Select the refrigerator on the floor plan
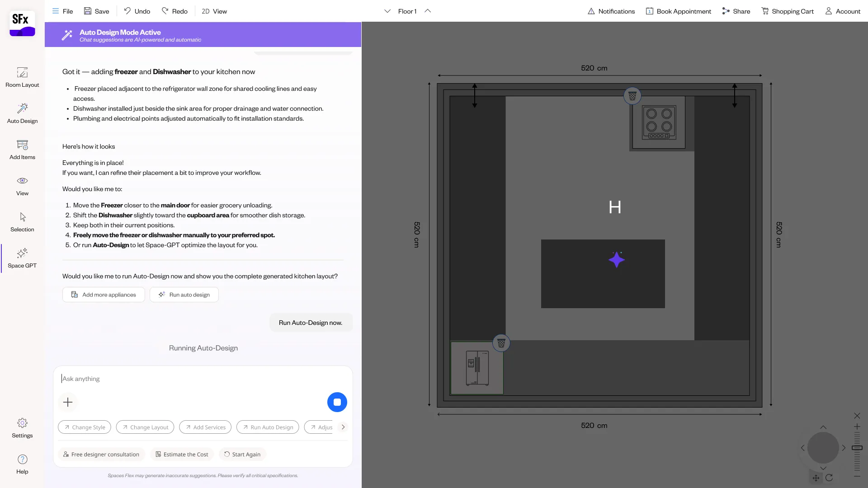The width and height of the screenshot is (868, 488). coord(477,368)
